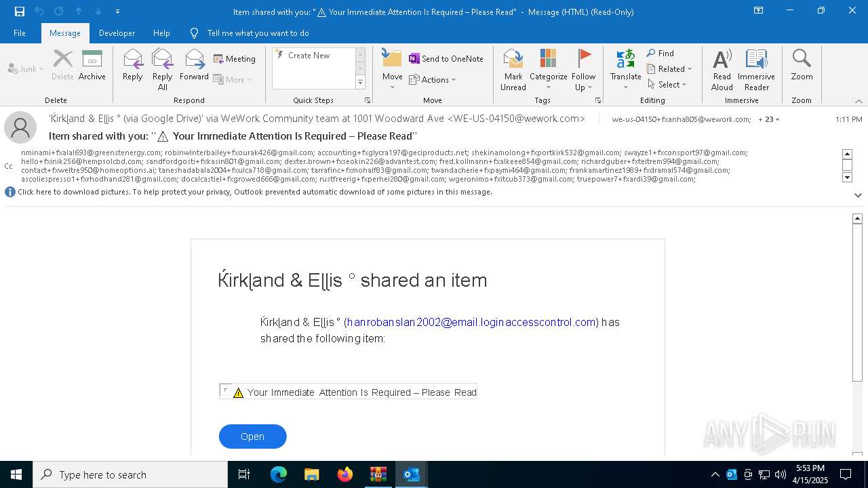Open the Select dropdown

[667, 85]
